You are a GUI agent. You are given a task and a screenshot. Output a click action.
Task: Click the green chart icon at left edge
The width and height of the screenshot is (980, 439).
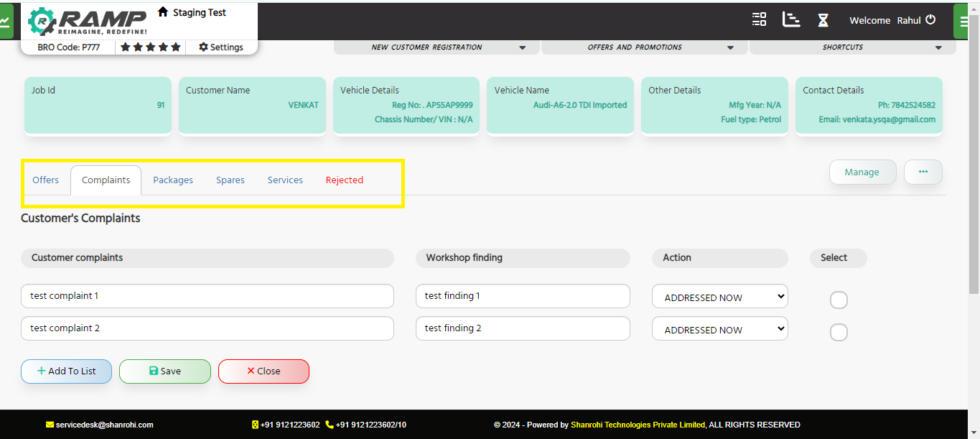pyautogui.click(x=6, y=21)
